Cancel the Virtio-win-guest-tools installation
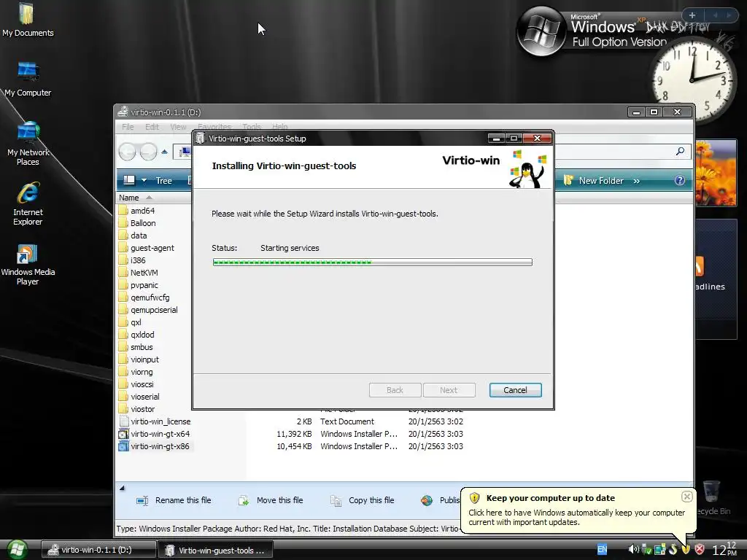Viewport: 747px width, 560px height. (x=515, y=390)
